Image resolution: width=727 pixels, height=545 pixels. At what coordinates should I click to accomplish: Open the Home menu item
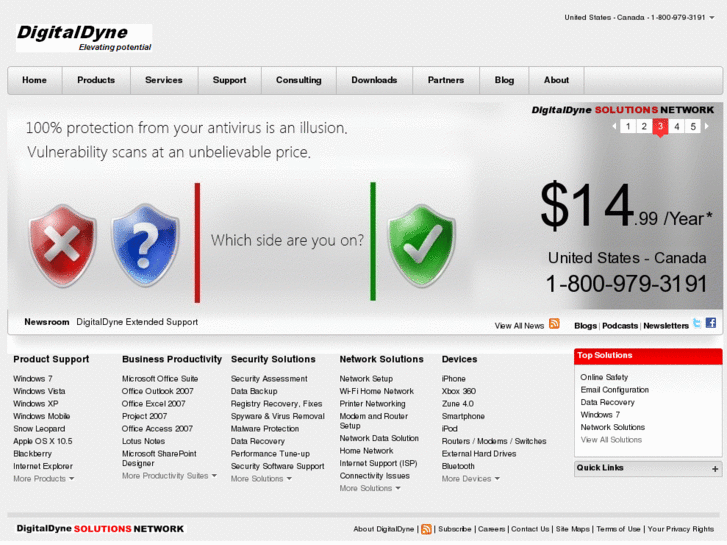(34, 80)
